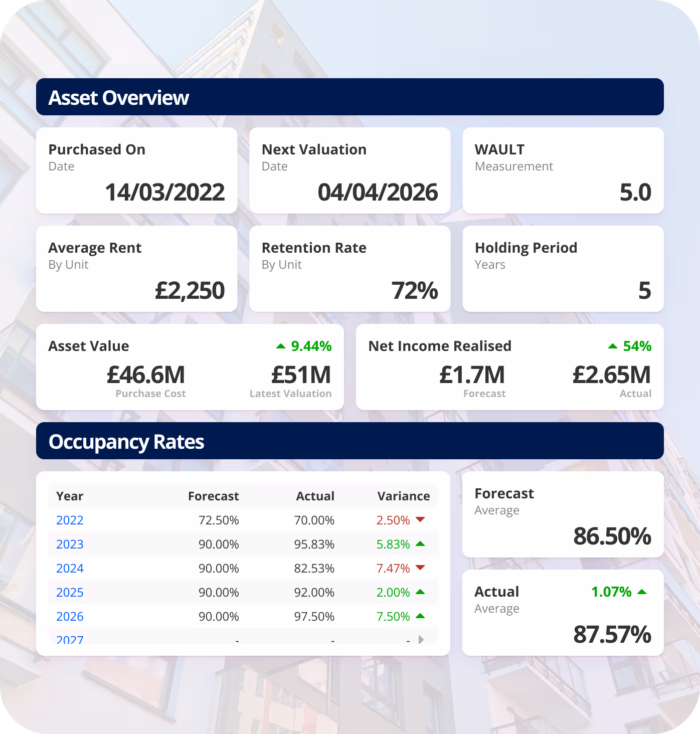Click the green up variance arrow for 2023
Image resolution: width=700 pixels, height=734 pixels.
421,544
